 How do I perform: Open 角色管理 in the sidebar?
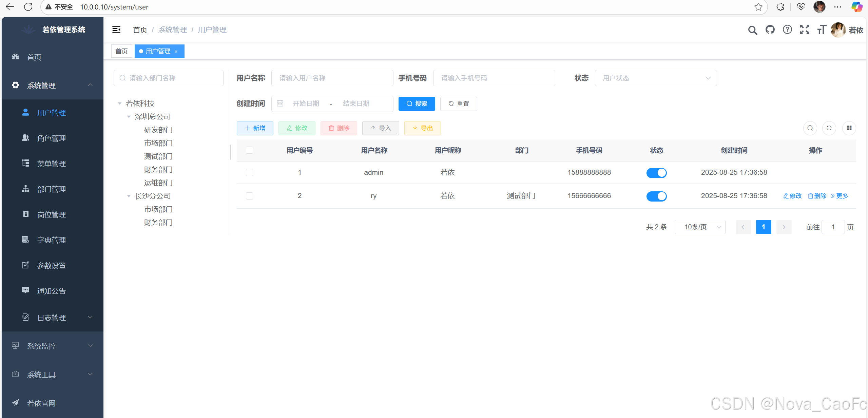coord(53,138)
